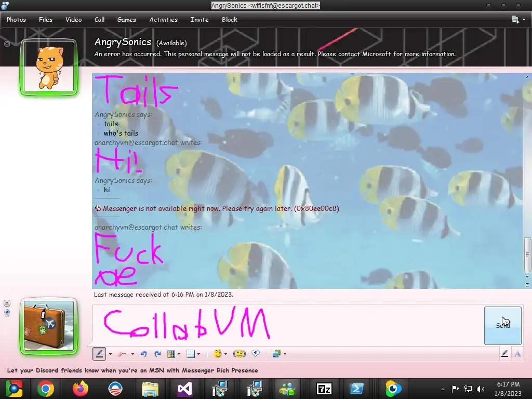Image resolution: width=532 pixels, height=399 pixels.
Task: Click the grid background icon
Action: [x=191, y=354]
